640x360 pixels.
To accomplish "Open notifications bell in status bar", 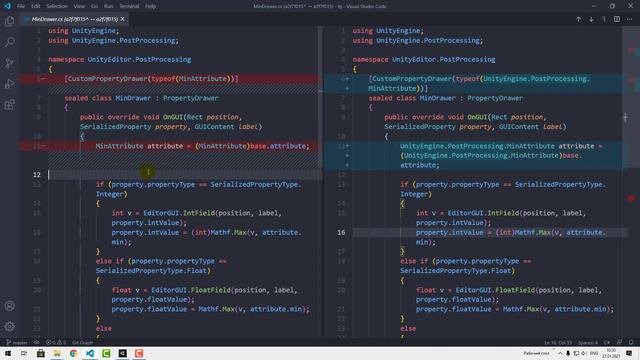I will tap(631, 342).
